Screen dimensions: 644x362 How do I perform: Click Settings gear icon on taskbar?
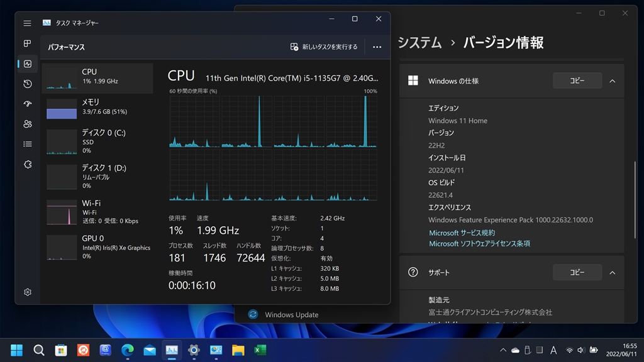(x=194, y=350)
